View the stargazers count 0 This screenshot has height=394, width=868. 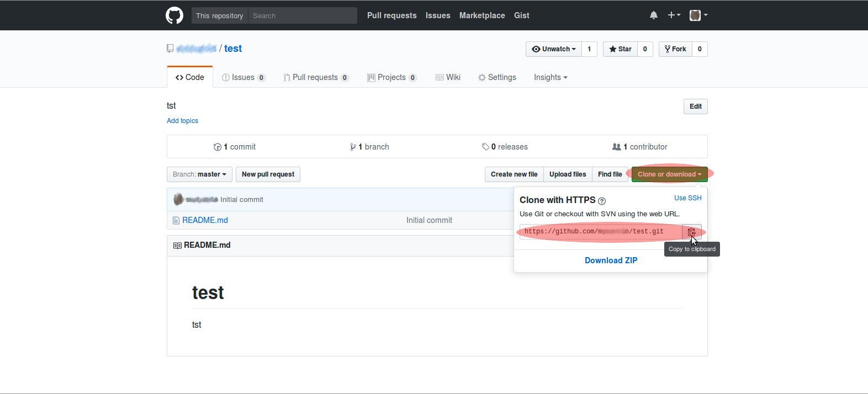pos(645,49)
